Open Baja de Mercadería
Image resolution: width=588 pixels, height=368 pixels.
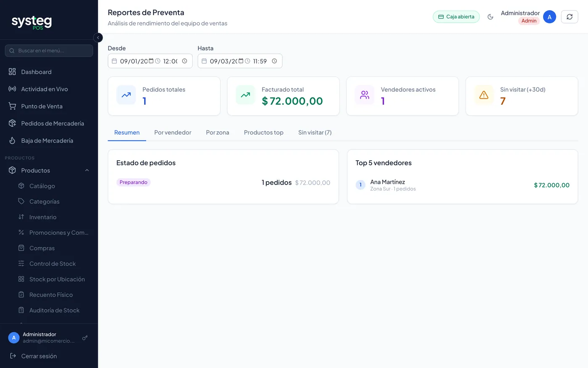point(49,141)
